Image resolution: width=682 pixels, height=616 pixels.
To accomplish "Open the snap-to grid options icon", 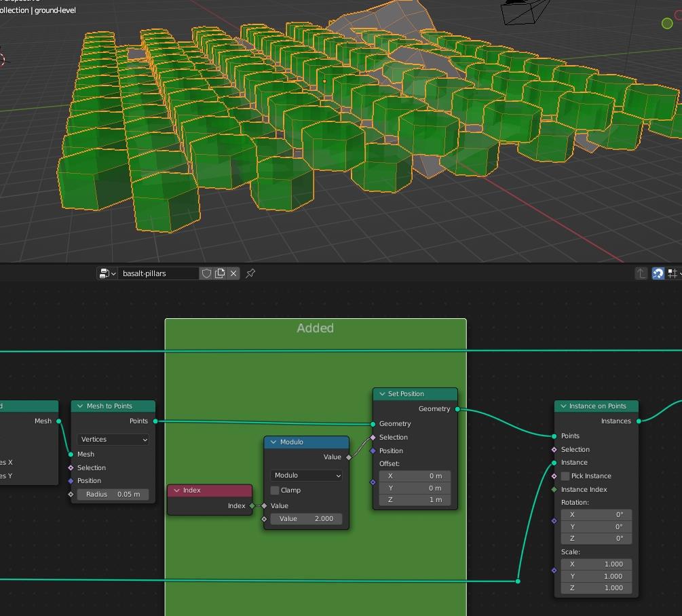I will tap(672, 273).
